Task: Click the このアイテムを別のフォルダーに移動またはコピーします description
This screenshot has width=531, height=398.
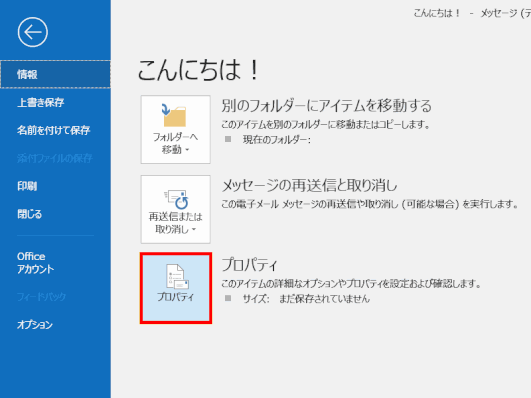Action: pos(325,124)
